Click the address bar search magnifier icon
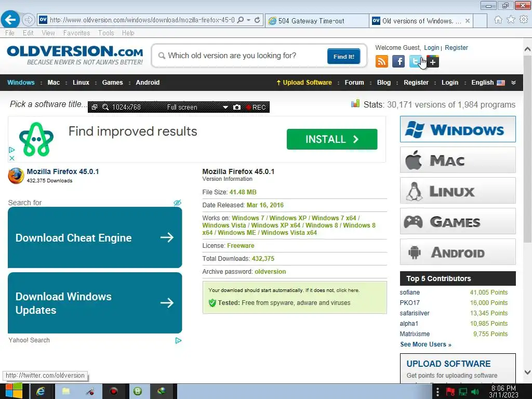This screenshot has width=532, height=399. click(x=241, y=20)
